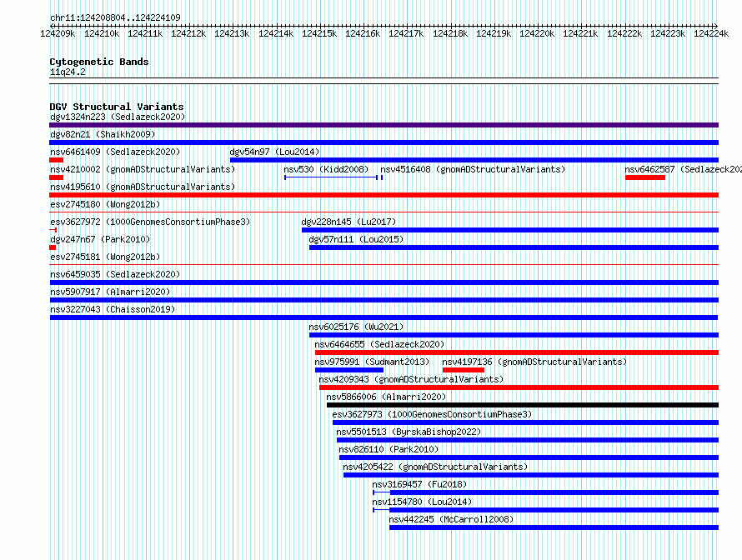The width and height of the screenshot is (742, 560).
Task: Click the nsv6462587 label
Action: 683,169
